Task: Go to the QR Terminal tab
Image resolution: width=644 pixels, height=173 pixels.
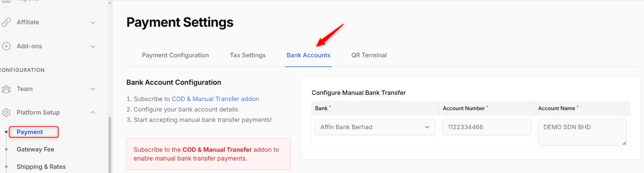Action: pyautogui.click(x=369, y=55)
